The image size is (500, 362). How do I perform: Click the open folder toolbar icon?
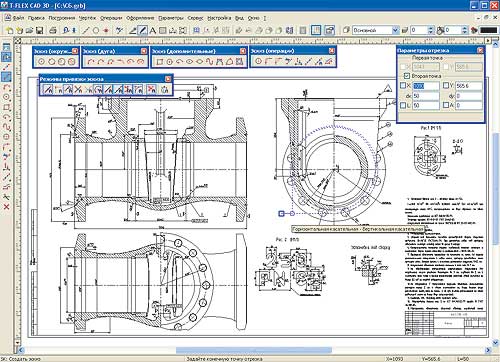29,31
